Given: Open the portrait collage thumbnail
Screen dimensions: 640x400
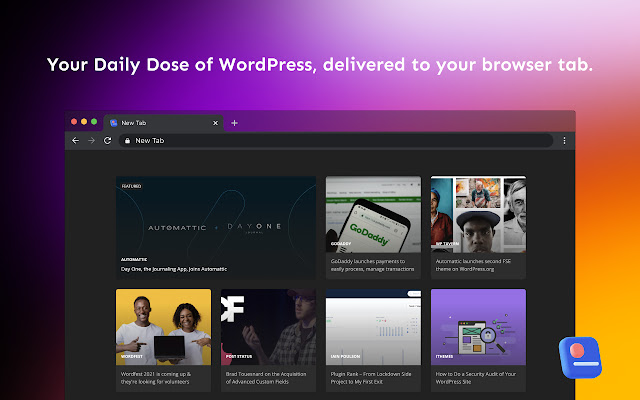Looking at the screenshot, I should [x=478, y=214].
